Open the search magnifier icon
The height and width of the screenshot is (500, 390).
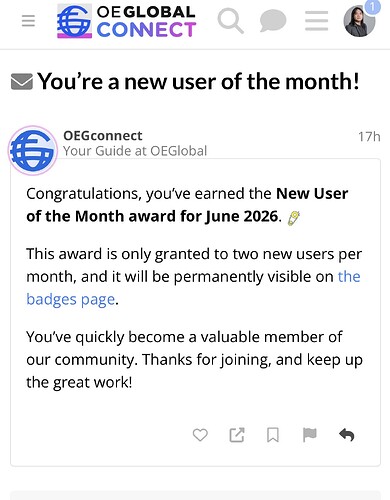(230, 21)
